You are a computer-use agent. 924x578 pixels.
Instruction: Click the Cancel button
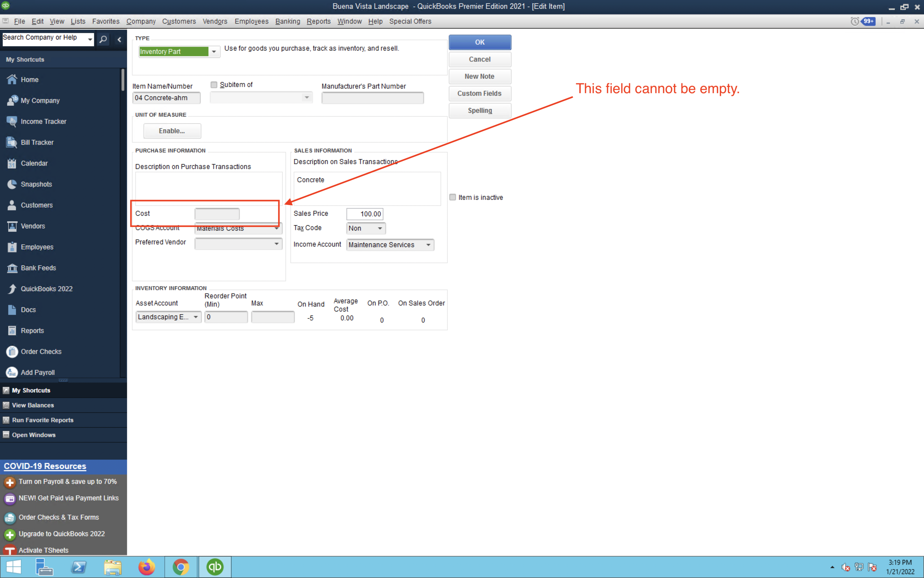[480, 59]
